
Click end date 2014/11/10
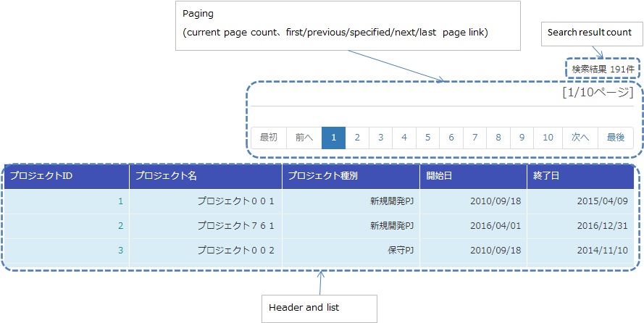point(580,250)
